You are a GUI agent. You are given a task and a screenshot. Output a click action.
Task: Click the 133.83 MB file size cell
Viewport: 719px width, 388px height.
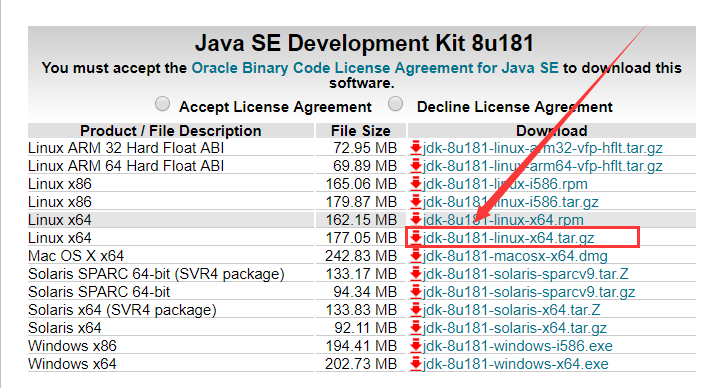coord(361,310)
